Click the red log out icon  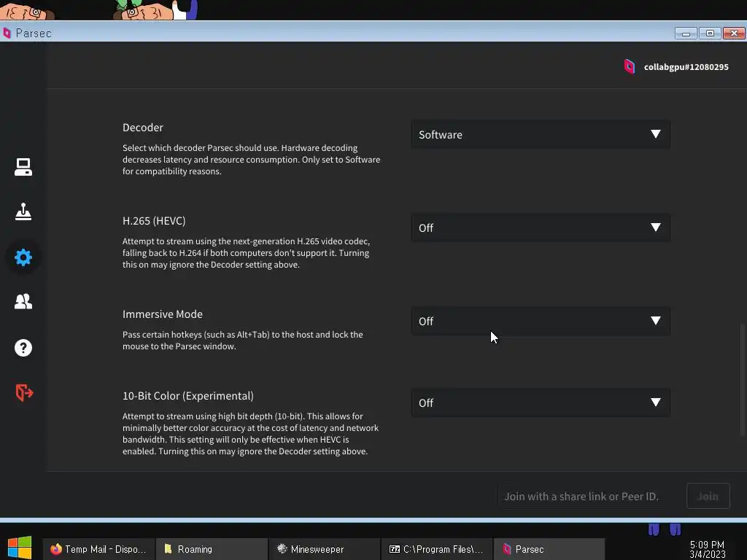pos(24,393)
